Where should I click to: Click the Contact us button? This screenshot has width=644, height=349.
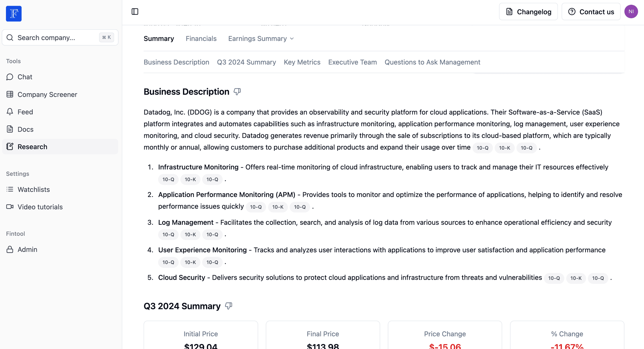(x=591, y=12)
